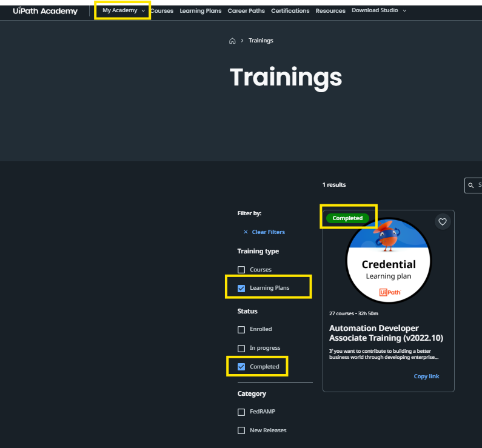Click the X icon beside Clear Filters
The image size is (482, 448).
coord(246,232)
